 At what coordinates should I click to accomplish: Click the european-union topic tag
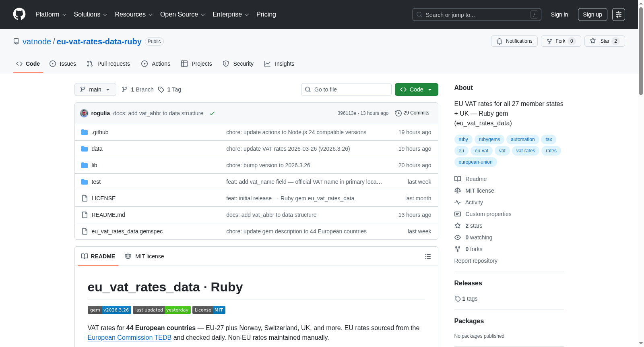(x=475, y=162)
